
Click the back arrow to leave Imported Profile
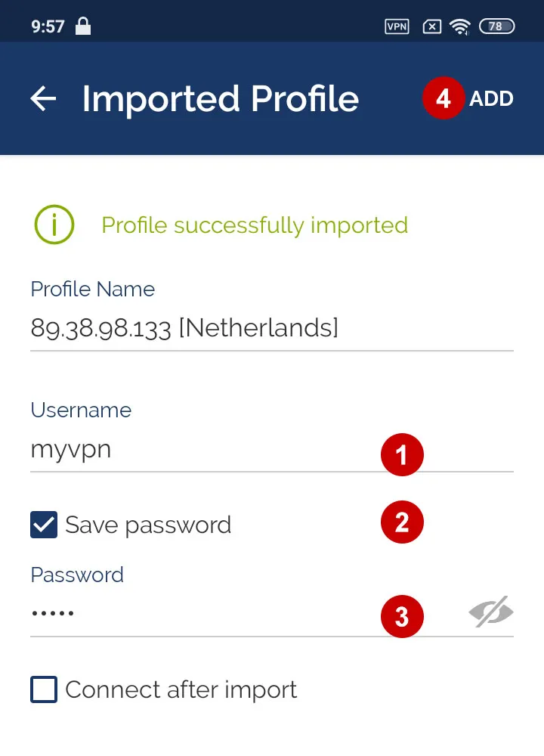43,98
